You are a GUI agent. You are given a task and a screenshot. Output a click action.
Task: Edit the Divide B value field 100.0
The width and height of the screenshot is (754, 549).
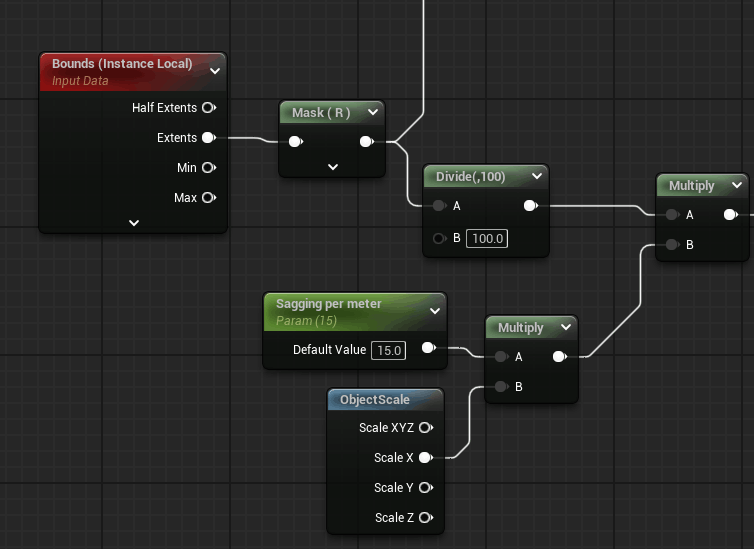pyautogui.click(x=487, y=238)
